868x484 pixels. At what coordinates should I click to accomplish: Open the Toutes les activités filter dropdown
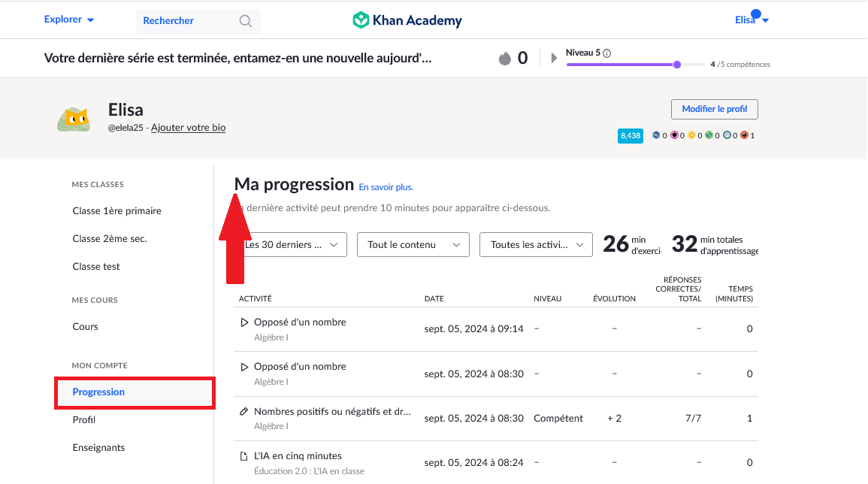tap(536, 245)
